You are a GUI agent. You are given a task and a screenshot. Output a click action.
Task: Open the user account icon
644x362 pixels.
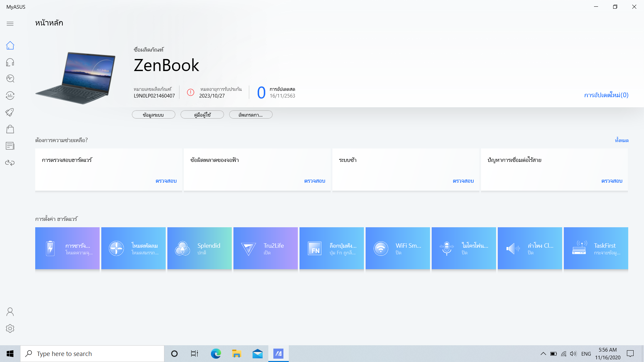[10, 312]
